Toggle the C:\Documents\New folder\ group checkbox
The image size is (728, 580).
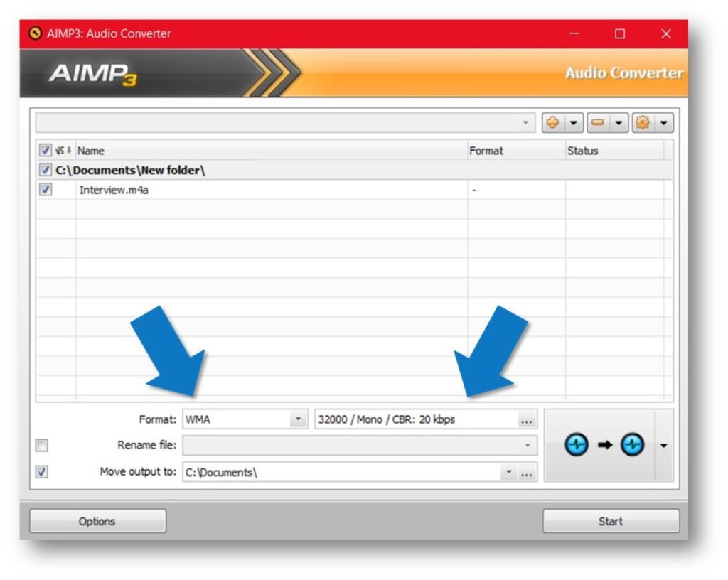point(45,170)
